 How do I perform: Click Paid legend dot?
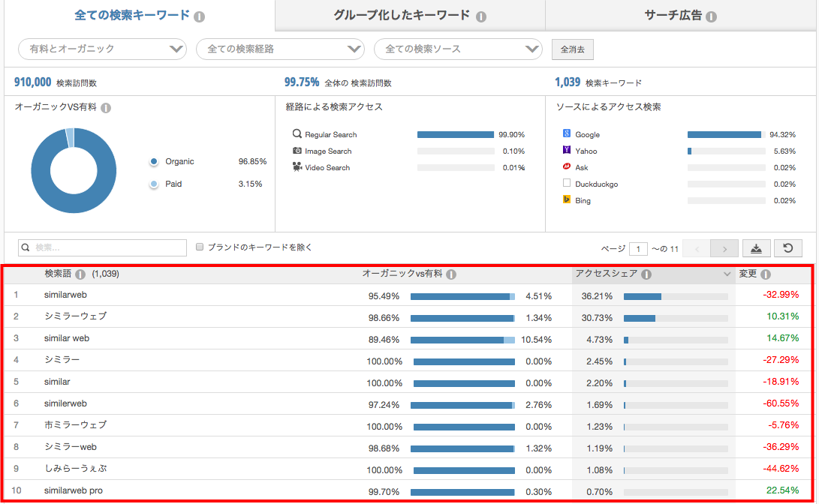pos(154,184)
